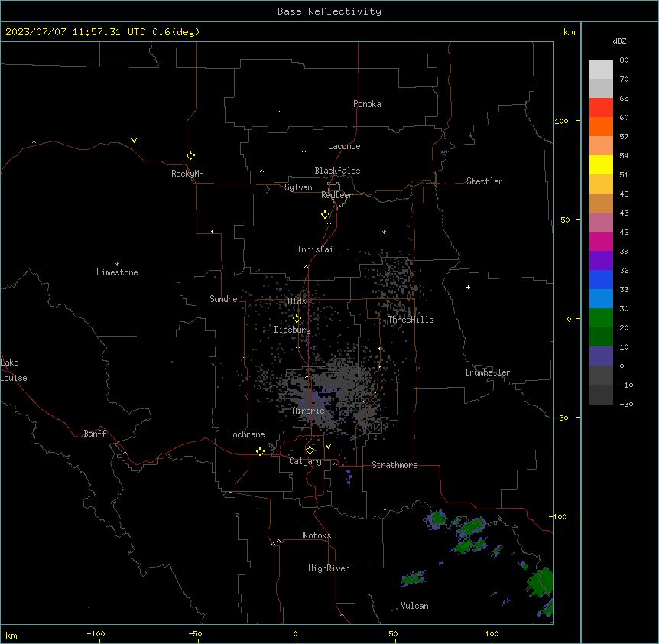
Task: Click the Limestone label
Action: tap(117, 272)
